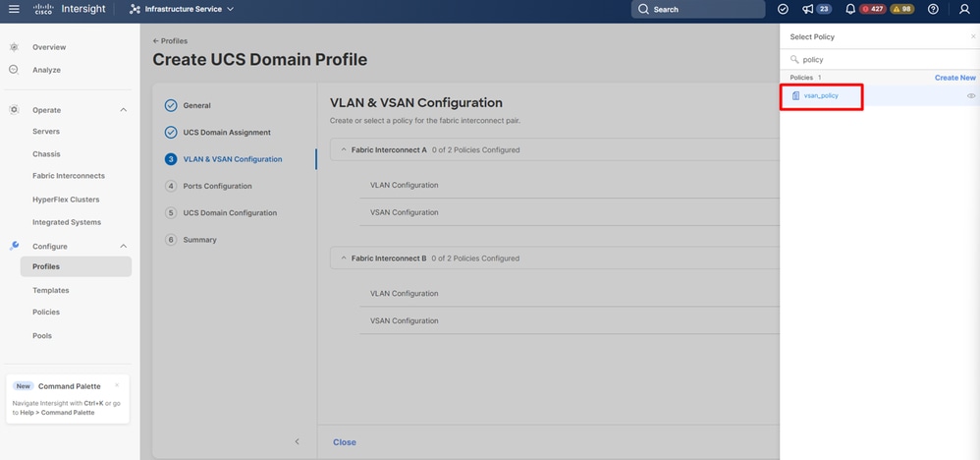Select the General wizard step
Viewport: 980px width, 460px height.
coord(196,105)
